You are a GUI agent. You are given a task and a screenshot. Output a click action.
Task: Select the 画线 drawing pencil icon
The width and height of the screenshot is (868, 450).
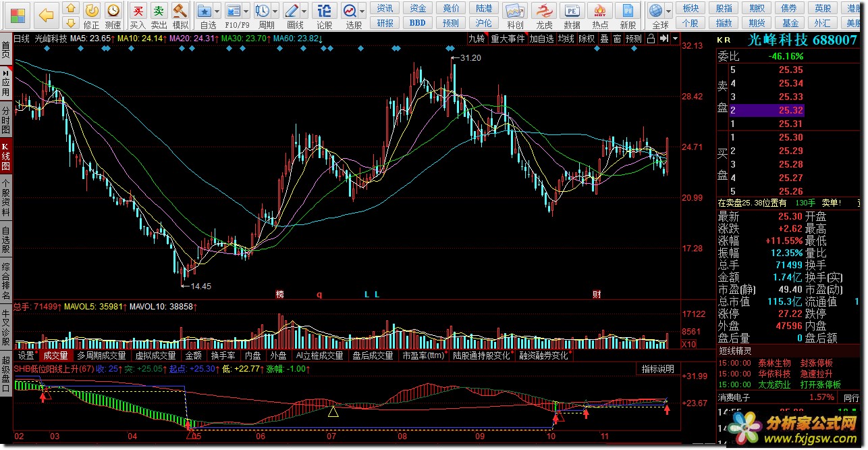pos(292,11)
